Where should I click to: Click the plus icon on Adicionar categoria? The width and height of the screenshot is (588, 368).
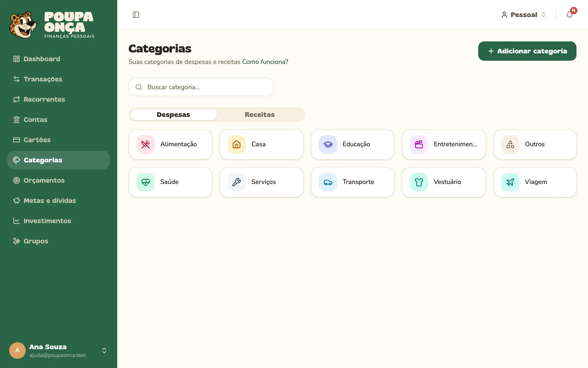(491, 51)
